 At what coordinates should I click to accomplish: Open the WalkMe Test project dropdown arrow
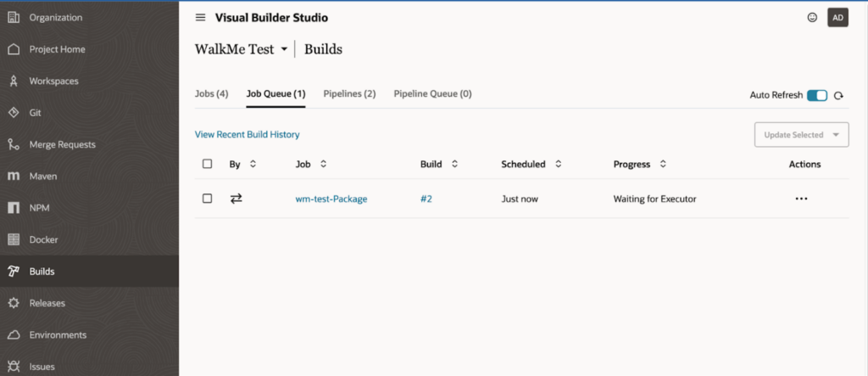284,49
